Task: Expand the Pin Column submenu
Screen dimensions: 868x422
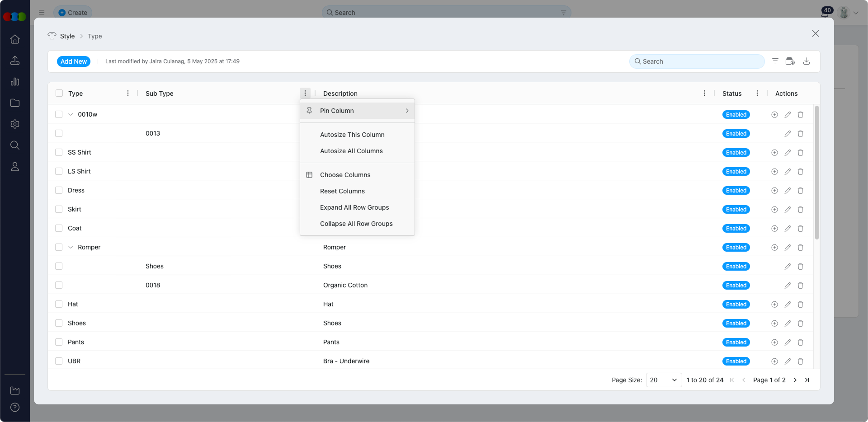Action: (357, 111)
